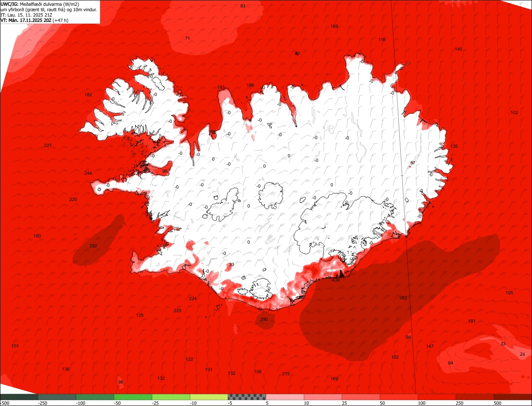Click the map value 186 on the north coast
532x406 pixels.
pyautogui.click(x=250, y=86)
